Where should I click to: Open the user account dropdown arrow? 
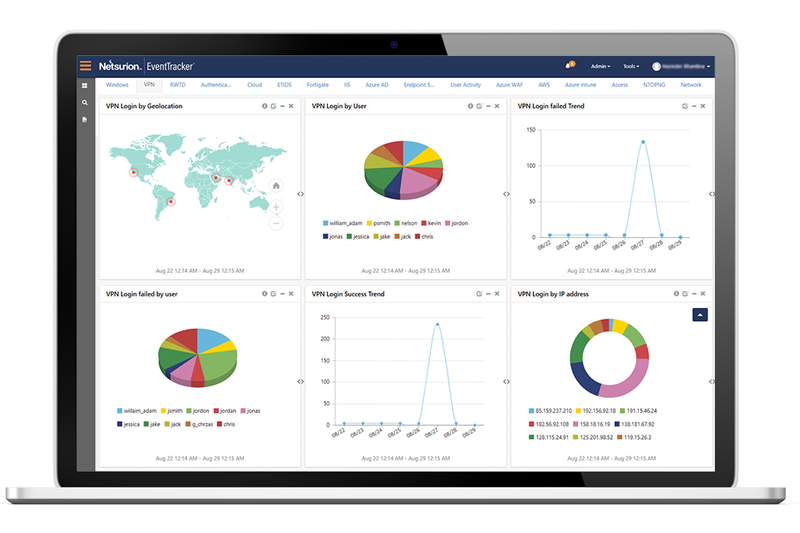click(x=709, y=66)
